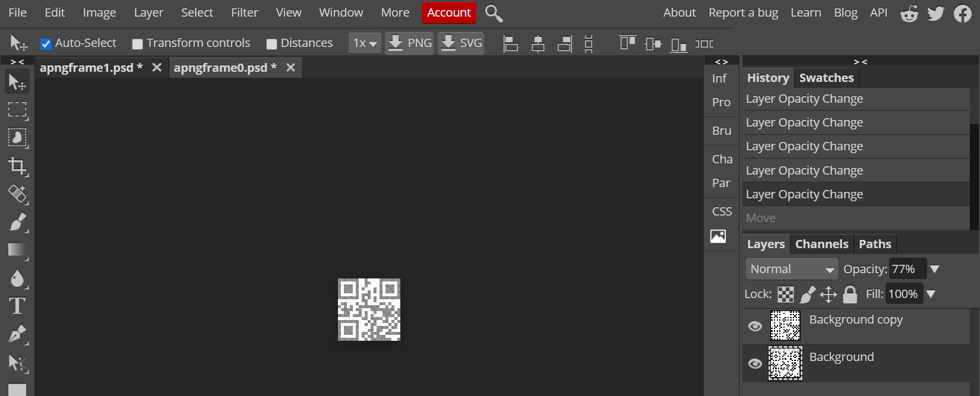This screenshot has height=396, width=980.
Task: Select the Brush tool
Action: pos(17,222)
